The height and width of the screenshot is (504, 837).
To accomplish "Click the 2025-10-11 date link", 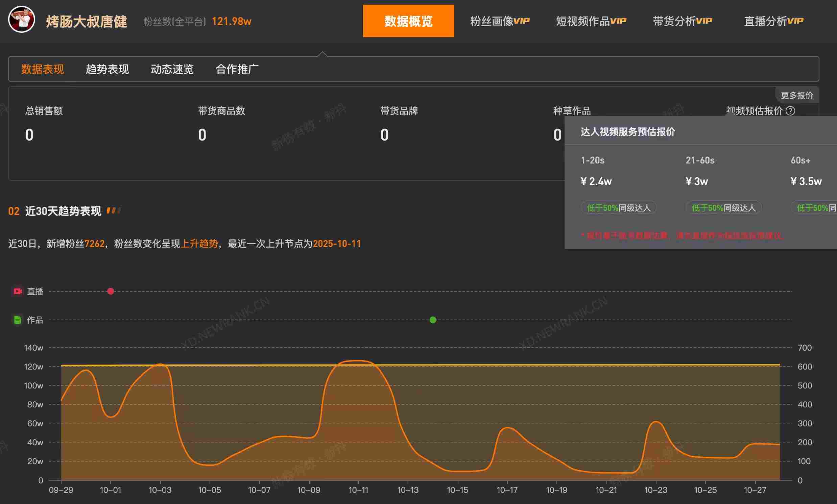I will point(337,243).
